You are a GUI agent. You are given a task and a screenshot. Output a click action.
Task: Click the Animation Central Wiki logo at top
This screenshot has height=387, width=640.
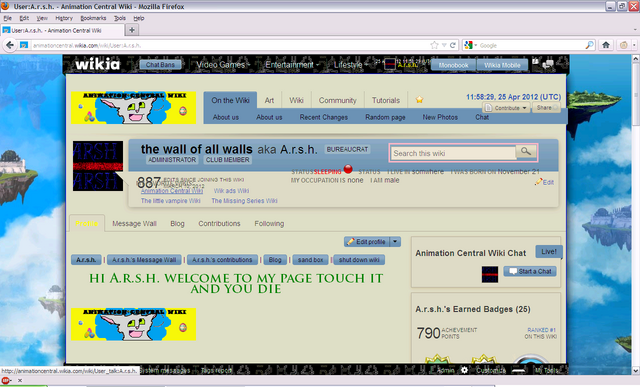(133, 108)
